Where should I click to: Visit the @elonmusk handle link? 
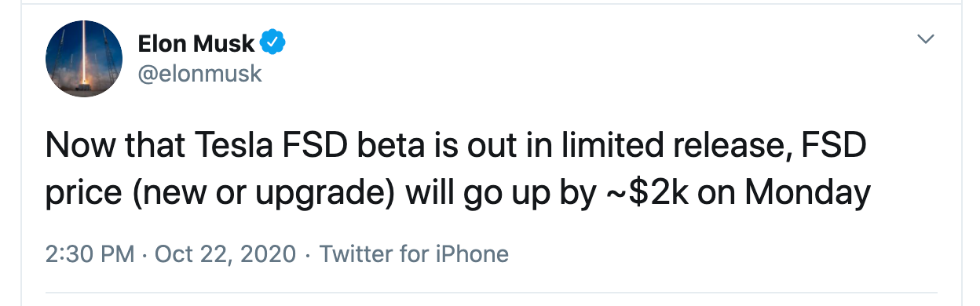click(199, 75)
